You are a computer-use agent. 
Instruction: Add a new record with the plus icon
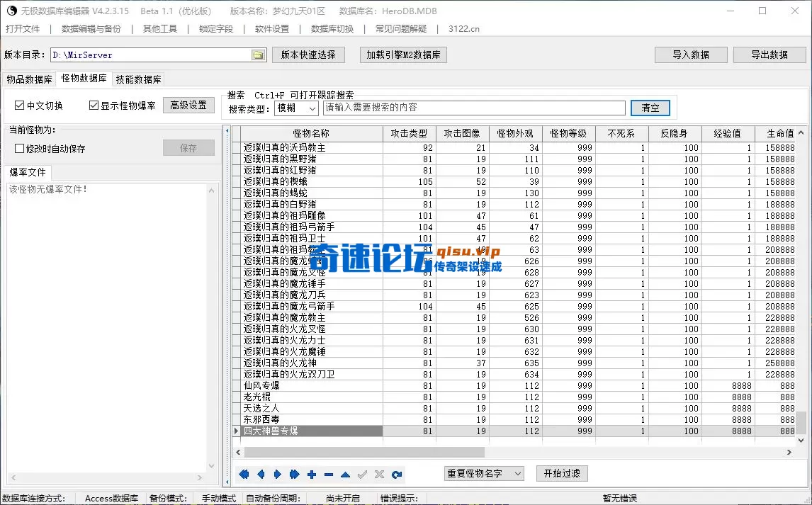pos(312,474)
